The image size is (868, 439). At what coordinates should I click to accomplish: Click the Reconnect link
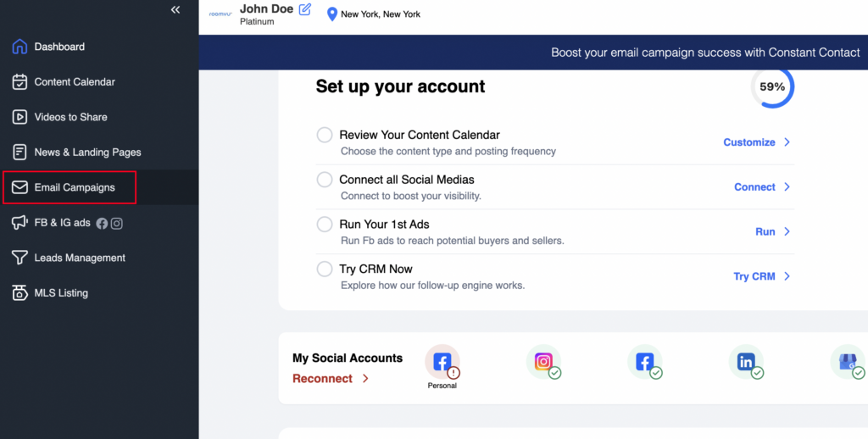tap(322, 379)
